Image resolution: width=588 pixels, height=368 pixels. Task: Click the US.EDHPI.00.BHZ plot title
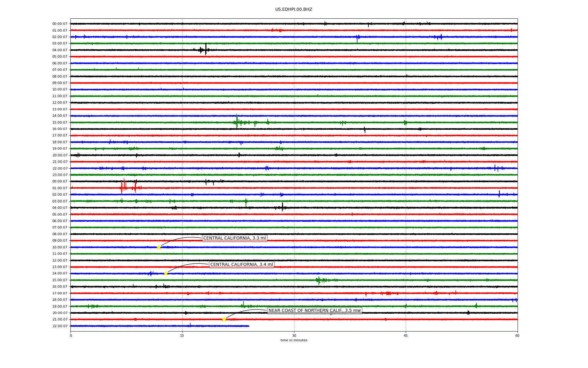(x=294, y=10)
